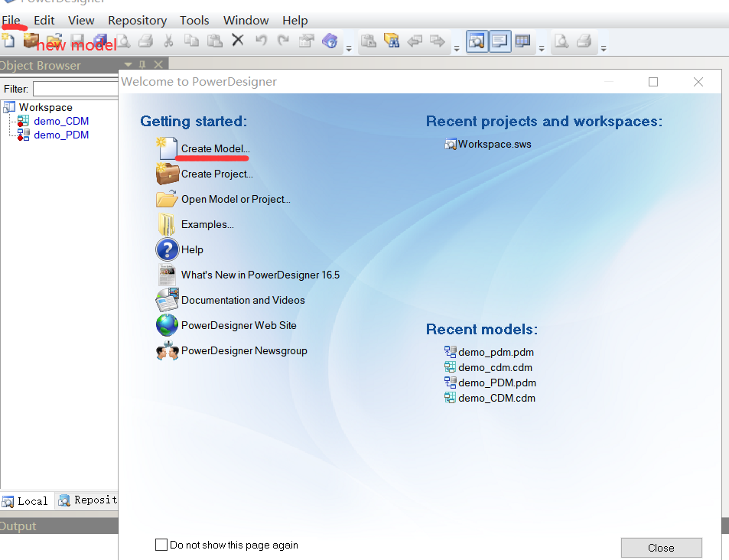Open toolbar overflow arrow after Help icon
The image size is (729, 560).
(x=349, y=48)
